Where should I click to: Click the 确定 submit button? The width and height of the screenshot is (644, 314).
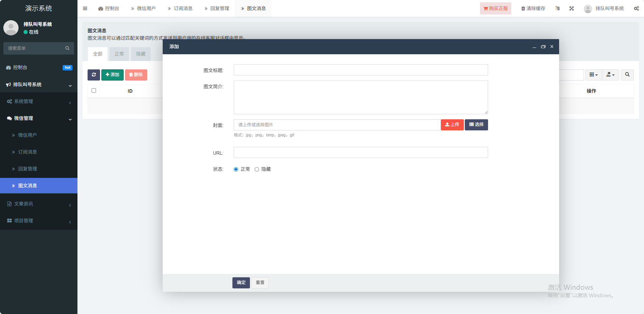pos(241,283)
